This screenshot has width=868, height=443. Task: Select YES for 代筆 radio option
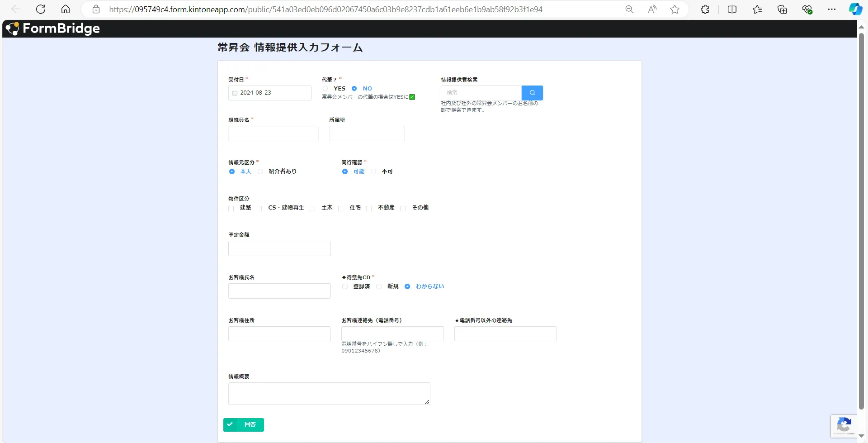click(x=325, y=89)
